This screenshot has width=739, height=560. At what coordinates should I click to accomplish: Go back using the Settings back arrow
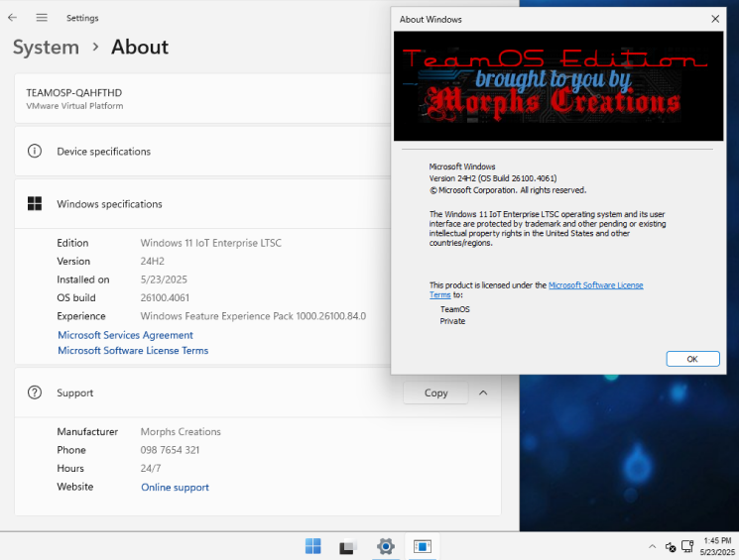[12, 18]
